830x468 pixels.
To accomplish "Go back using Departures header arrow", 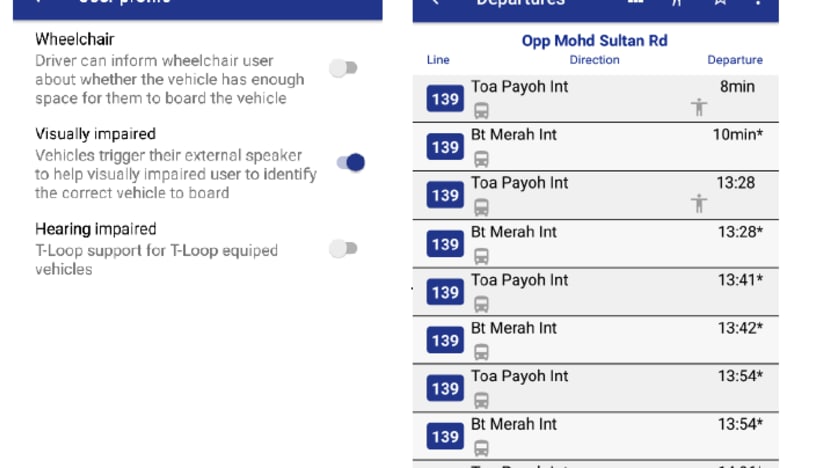I will 436,2.
